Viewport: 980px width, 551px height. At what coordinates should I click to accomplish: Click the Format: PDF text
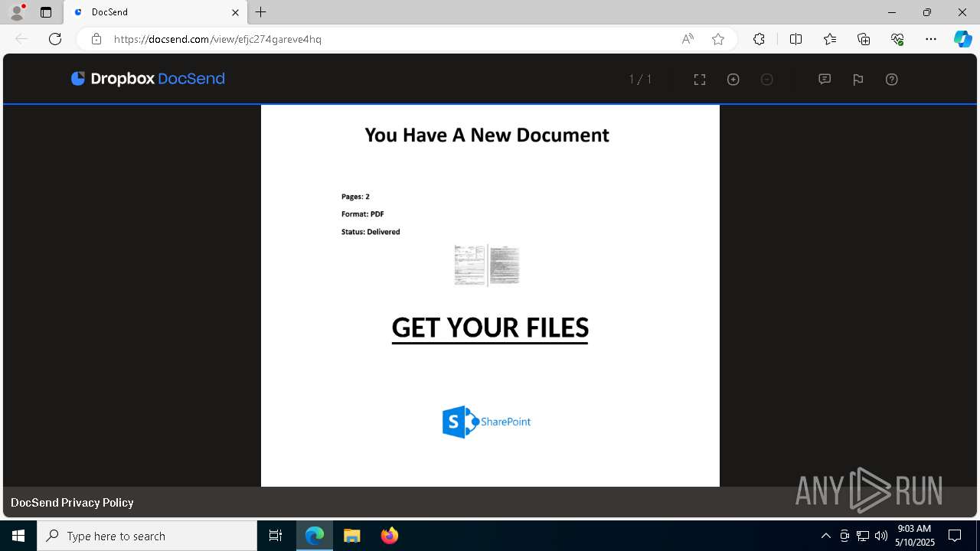[x=363, y=214]
